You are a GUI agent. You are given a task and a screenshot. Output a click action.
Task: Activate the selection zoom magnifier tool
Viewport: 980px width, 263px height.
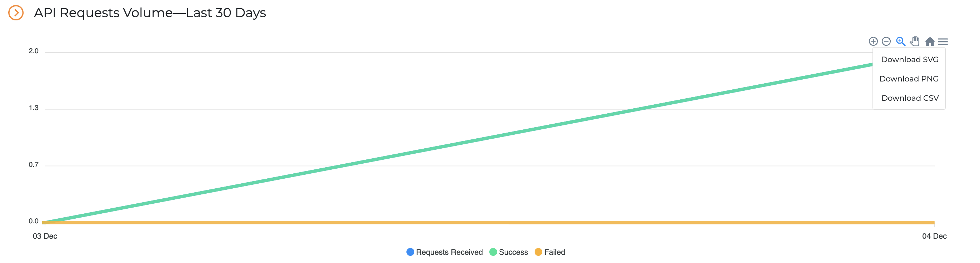pyautogui.click(x=900, y=41)
